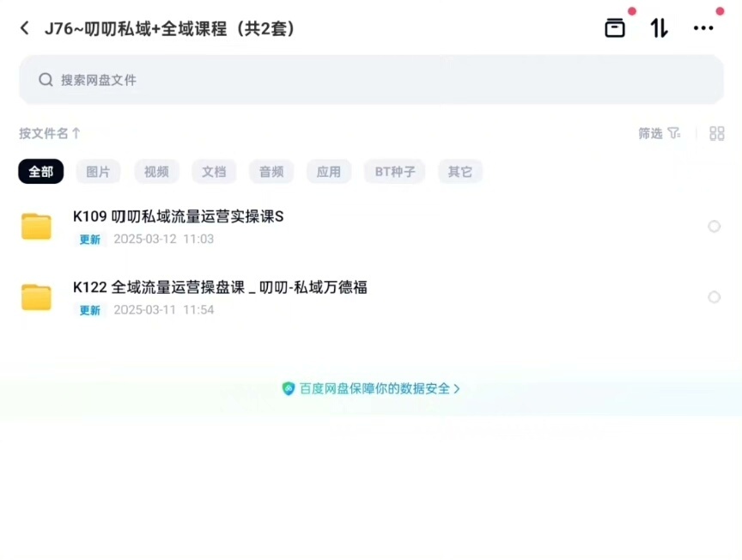This screenshot has width=742, height=560.
Task: Open K109 folder icon
Action: click(x=36, y=227)
